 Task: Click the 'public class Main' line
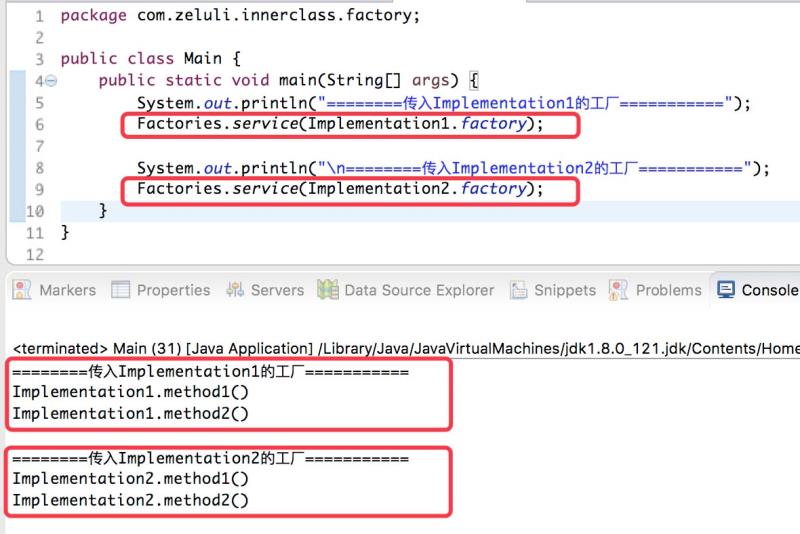coord(151,59)
